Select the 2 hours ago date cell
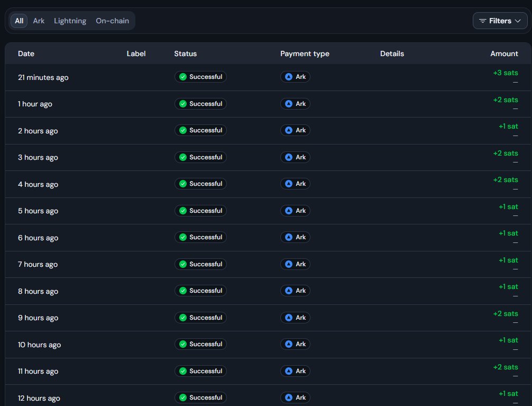This screenshot has width=532, height=406. pos(38,131)
